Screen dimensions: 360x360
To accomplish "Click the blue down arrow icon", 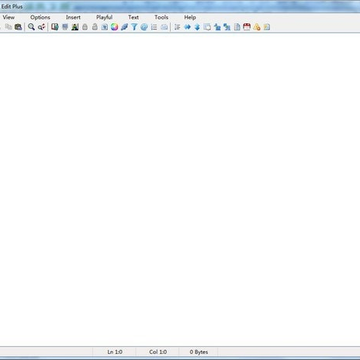I will 197,27.
